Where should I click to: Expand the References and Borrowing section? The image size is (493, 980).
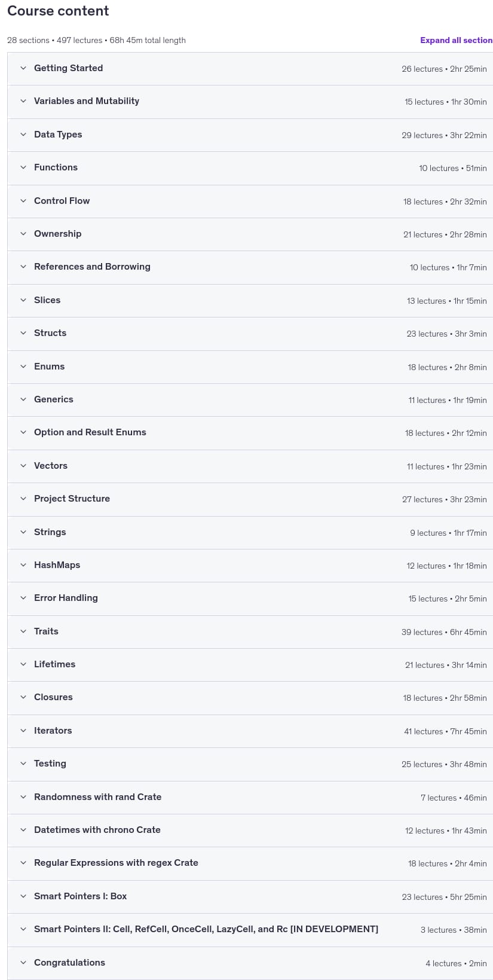[250, 267]
